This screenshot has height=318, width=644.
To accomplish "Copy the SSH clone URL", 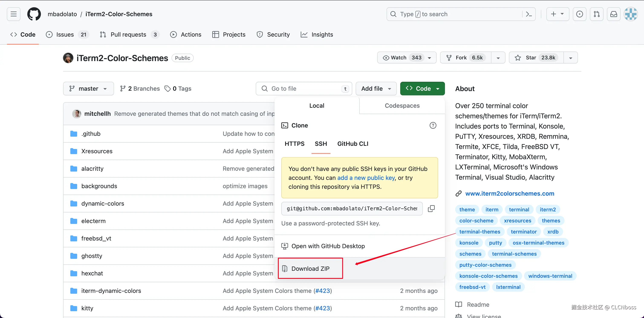I will 431,208.
